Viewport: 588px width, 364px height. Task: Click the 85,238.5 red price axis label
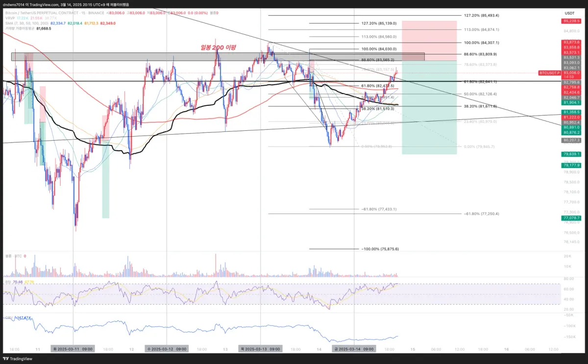tap(571, 21)
